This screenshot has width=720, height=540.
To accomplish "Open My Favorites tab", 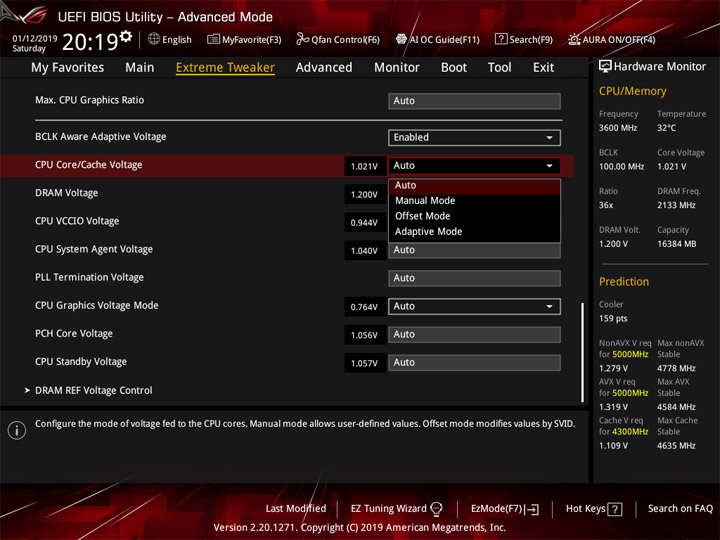I will point(68,68).
